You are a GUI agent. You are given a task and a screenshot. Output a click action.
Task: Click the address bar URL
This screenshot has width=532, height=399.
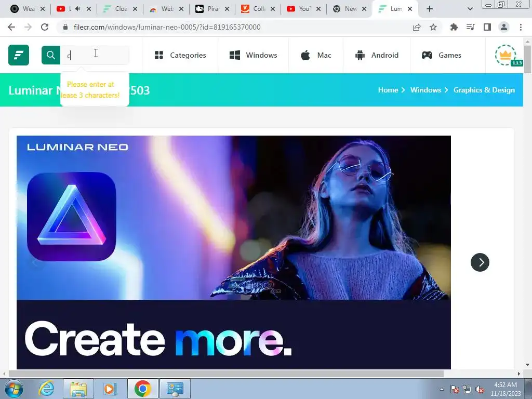coord(167,27)
